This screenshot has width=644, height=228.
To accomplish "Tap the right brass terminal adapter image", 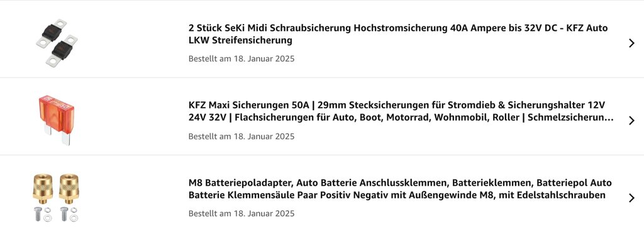I will point(69,189).
